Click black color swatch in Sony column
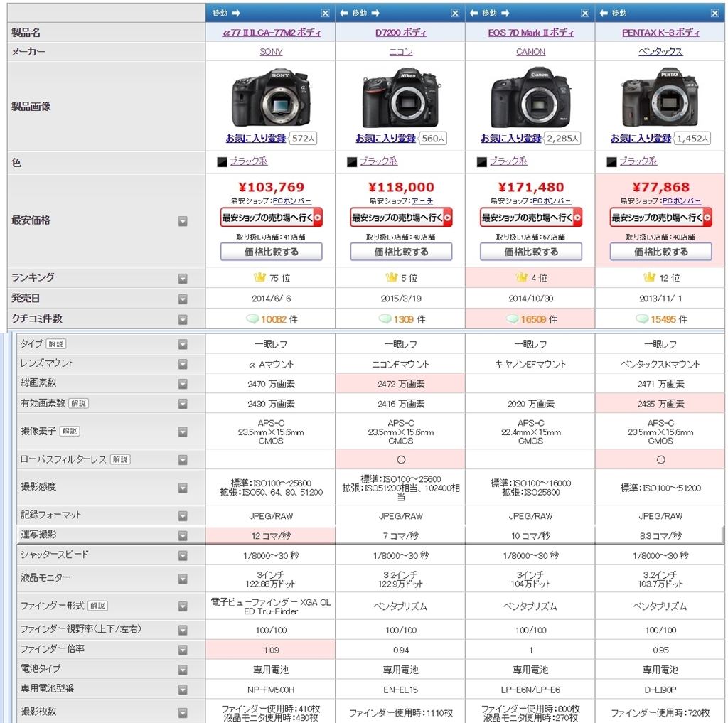This screenshot has width=728, height=723. point(222,162)
